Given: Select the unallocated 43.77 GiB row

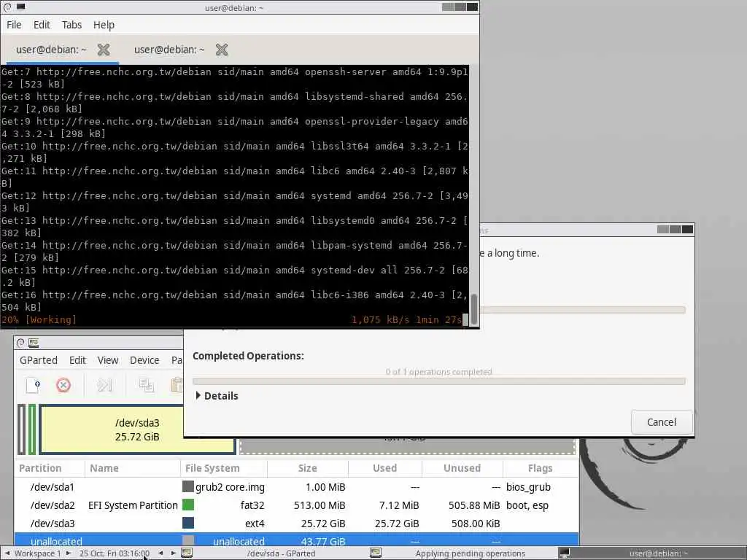Looking at the screenshot, I should 296,540.
